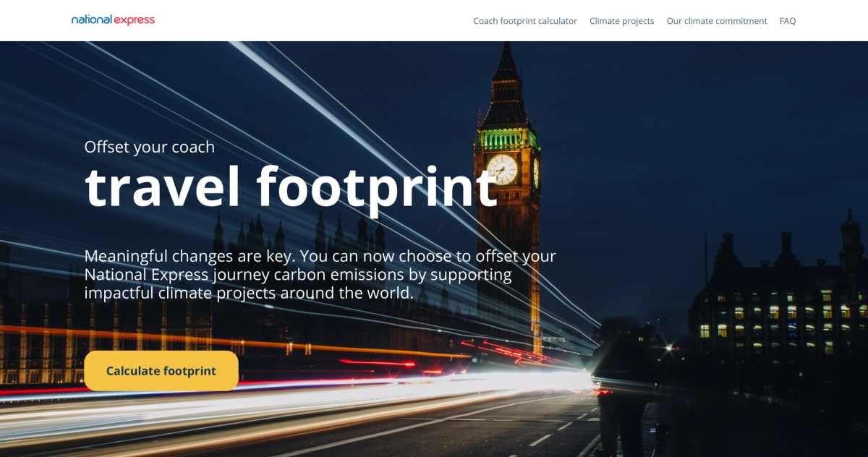Click the word 'footprint' in the hero heading
The image size is (868, 457).
click(x=377, y=187)
